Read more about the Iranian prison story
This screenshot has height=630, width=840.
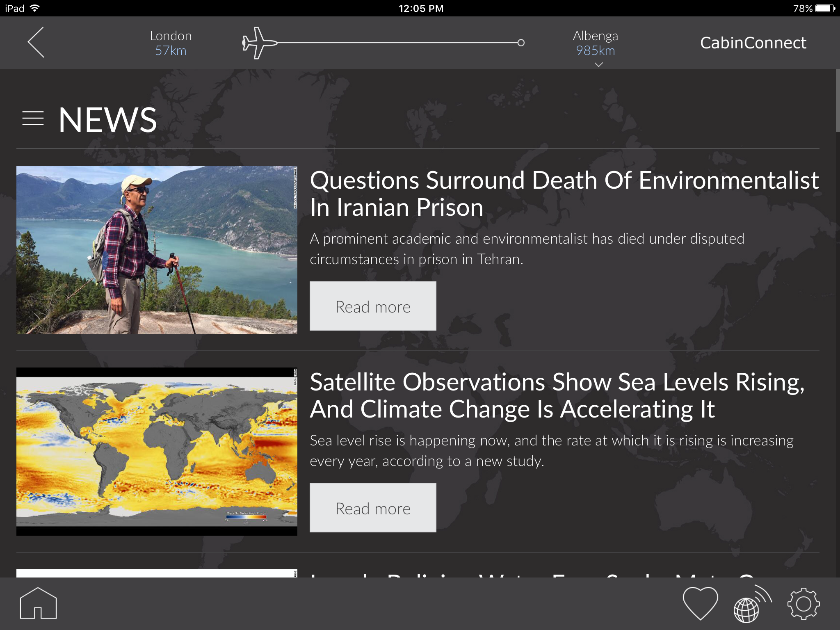(x=372, y=306)
